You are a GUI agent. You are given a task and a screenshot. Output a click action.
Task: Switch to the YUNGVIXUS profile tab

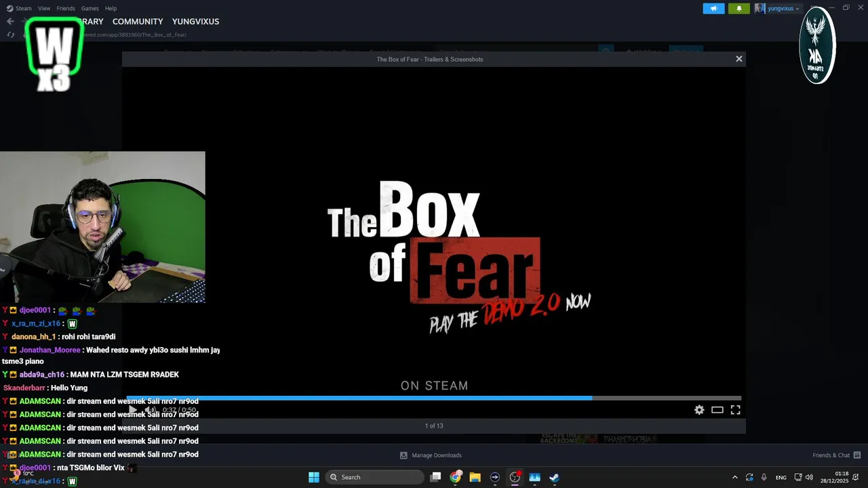[x=195, y=22]
